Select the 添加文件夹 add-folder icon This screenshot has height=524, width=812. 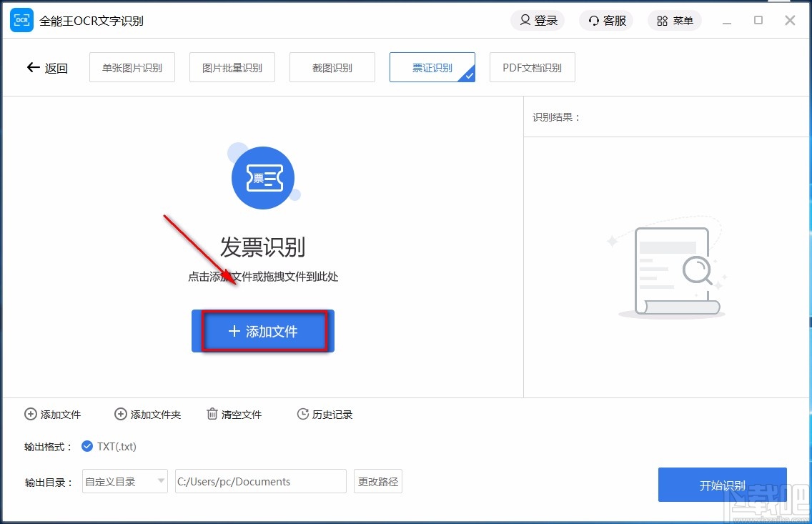tap(121, 414)
